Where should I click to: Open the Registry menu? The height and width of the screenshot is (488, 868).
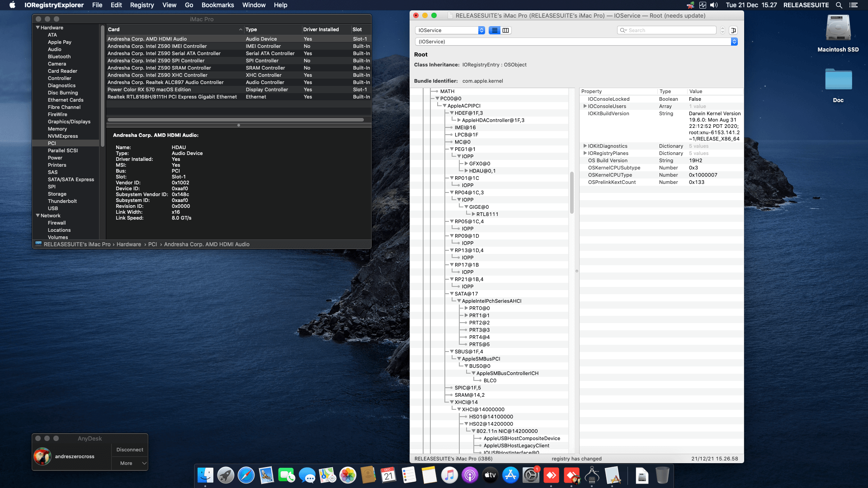point(142,5)
